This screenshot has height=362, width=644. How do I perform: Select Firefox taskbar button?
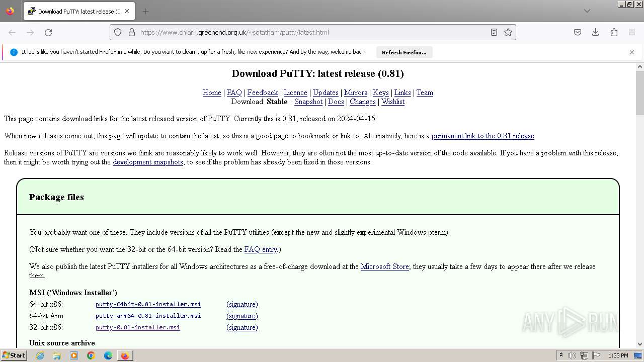[125, 355]
